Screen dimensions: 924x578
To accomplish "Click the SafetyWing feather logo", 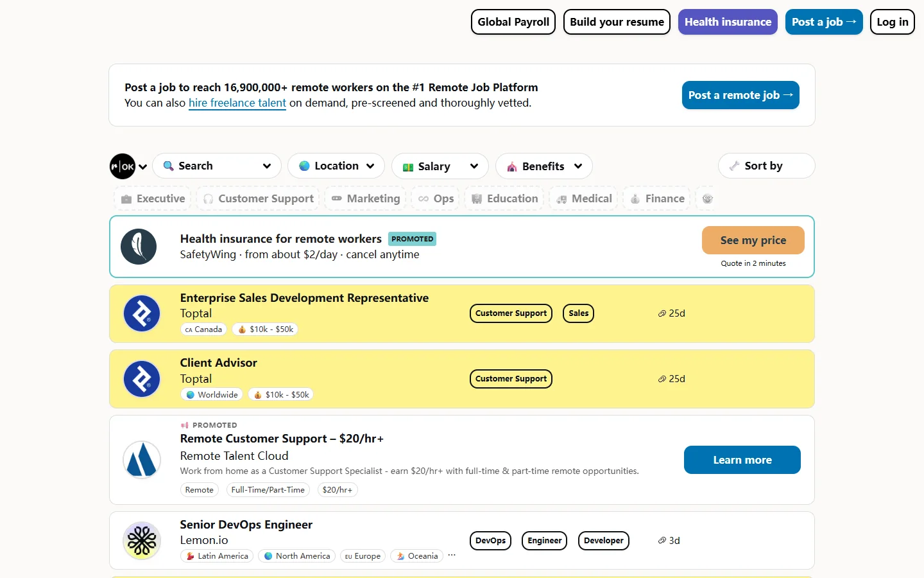I will [x=139, y=247].
